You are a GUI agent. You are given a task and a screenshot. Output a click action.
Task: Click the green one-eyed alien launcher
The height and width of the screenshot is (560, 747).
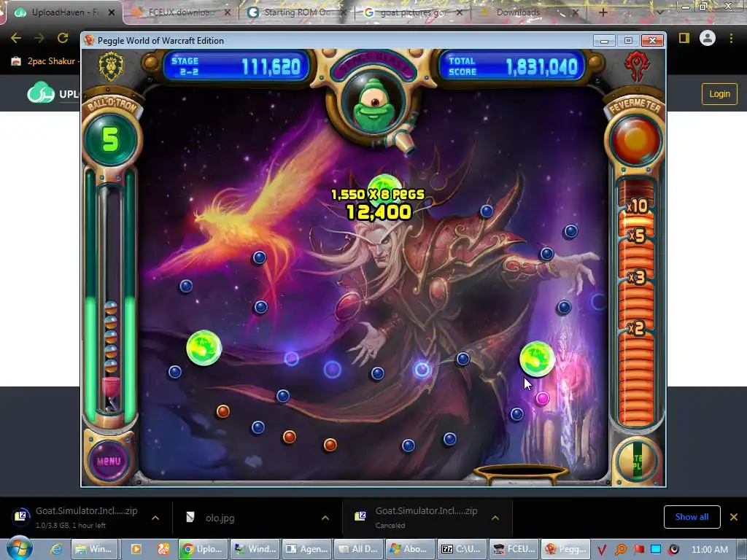coord(374,105)
